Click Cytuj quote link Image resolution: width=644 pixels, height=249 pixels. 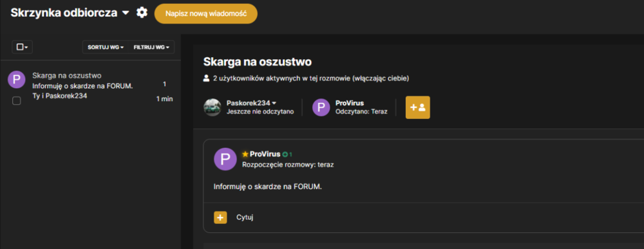pos(245,217)
